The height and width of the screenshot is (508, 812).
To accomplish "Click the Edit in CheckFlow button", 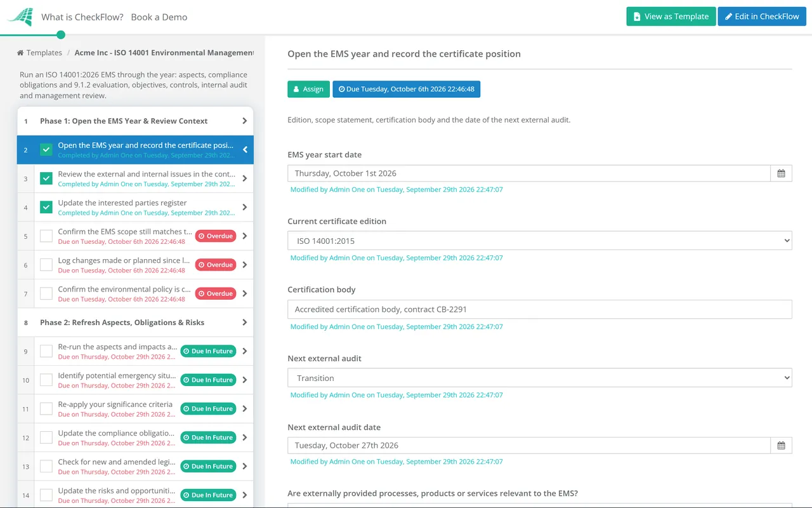I will pos(762,17).
